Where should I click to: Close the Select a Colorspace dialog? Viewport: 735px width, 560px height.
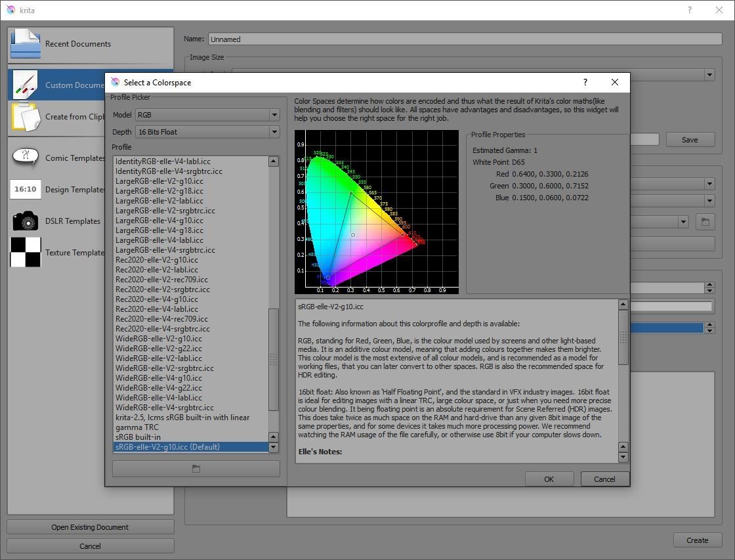(x=614, y=83)
